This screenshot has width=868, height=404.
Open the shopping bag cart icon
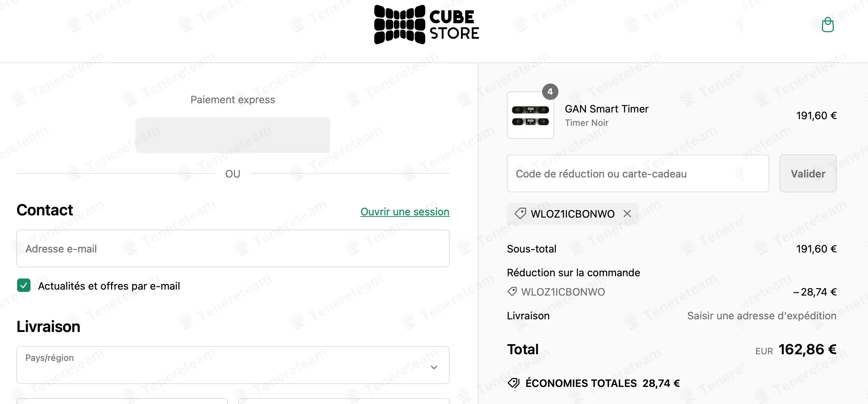click(827, 25)
